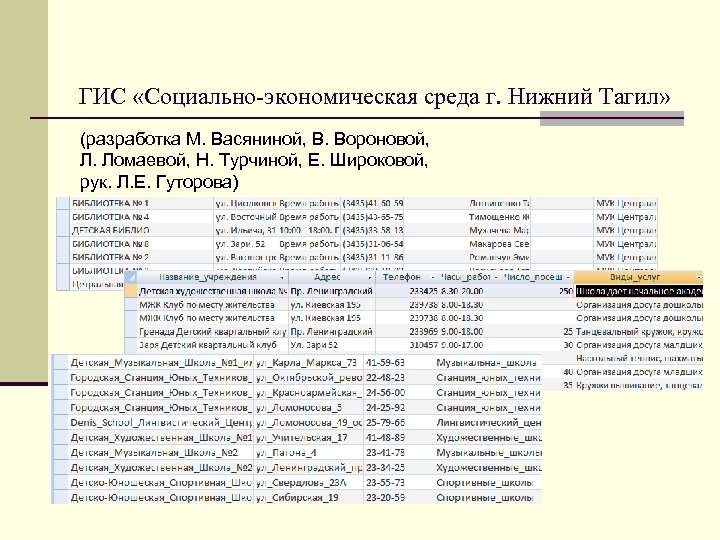Click the cell Детская_Музыкальная_Школа_№1
This screenshot has width=720, height=540.
click(x=161, y=363)
